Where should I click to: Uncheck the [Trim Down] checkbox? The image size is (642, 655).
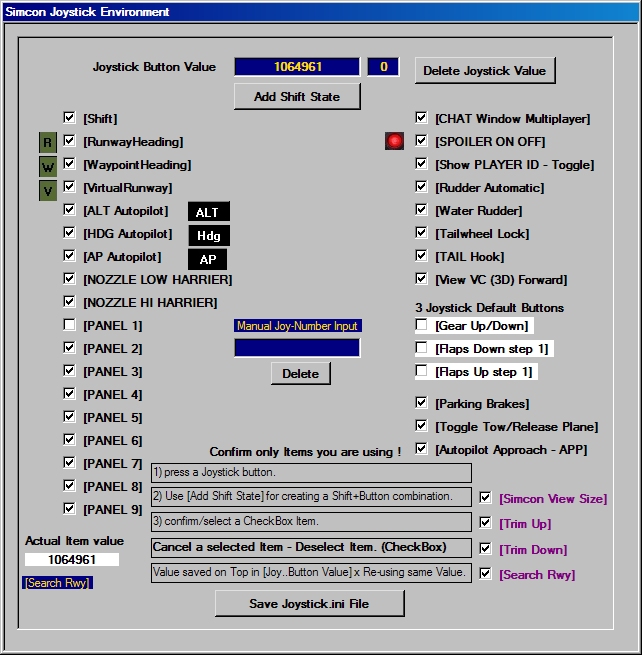pos(485,548)
